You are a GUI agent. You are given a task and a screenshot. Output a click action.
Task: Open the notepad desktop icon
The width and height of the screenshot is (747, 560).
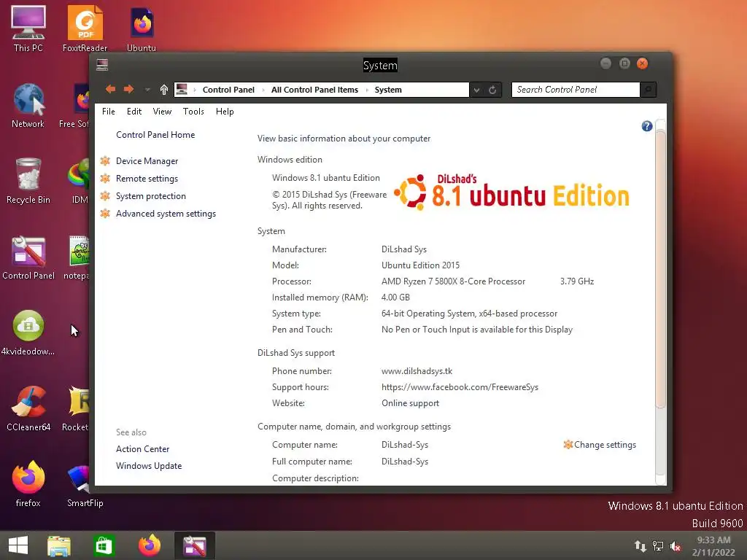click(77, 257)
